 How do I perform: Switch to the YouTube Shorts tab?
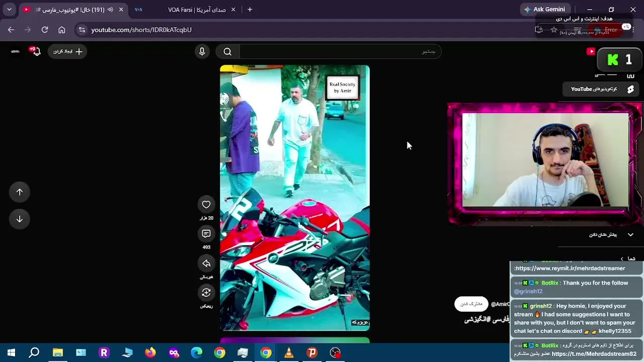click(73, 10)
